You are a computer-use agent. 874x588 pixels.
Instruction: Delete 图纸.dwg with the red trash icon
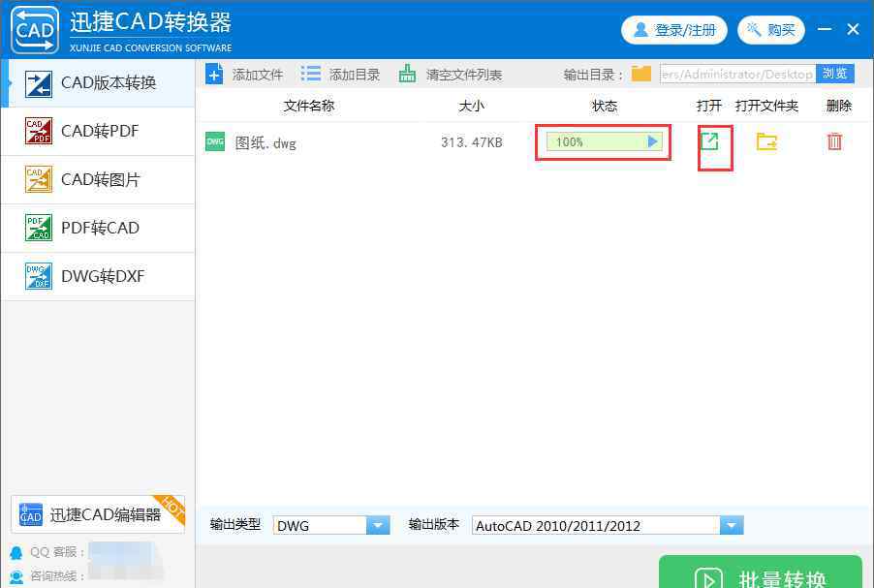(x=834, y=141)
